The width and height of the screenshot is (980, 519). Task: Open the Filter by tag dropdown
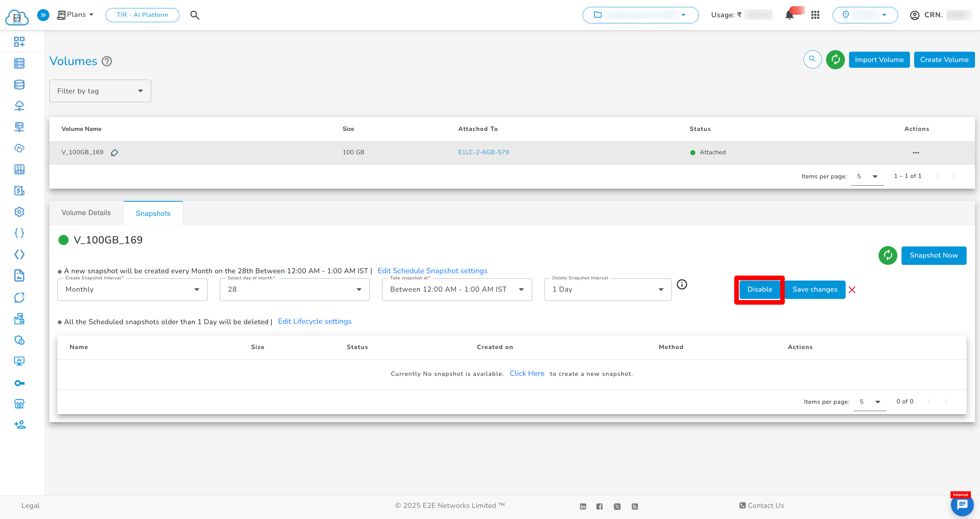pos(100,91)
